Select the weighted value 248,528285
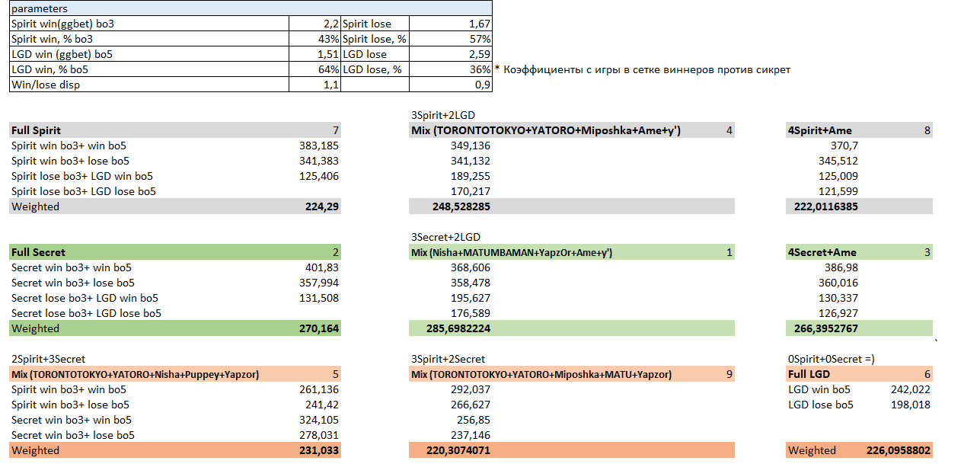 coord(449,206)
